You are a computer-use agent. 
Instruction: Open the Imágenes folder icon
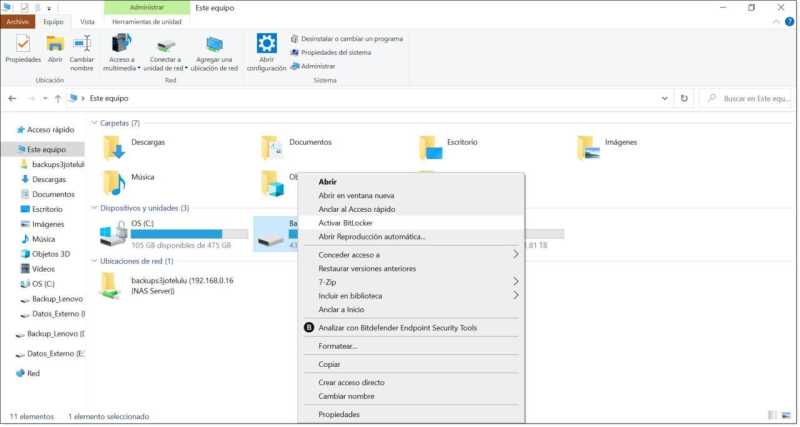click(x=588, y=148)
